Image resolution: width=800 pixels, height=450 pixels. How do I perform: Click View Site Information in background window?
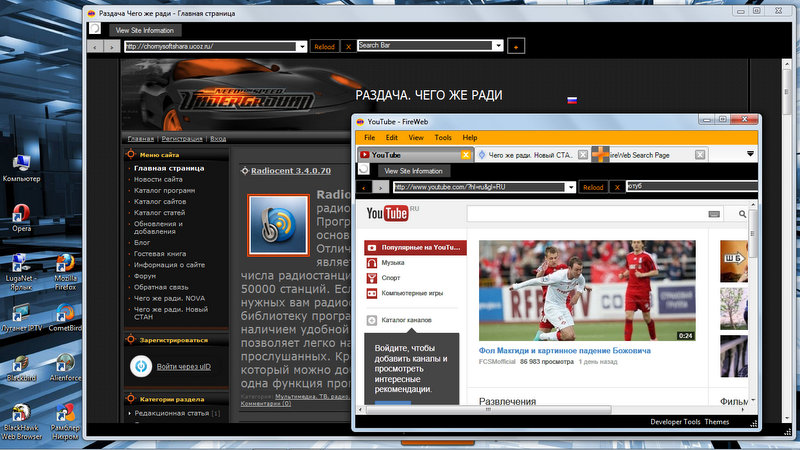tap(145, 31)
